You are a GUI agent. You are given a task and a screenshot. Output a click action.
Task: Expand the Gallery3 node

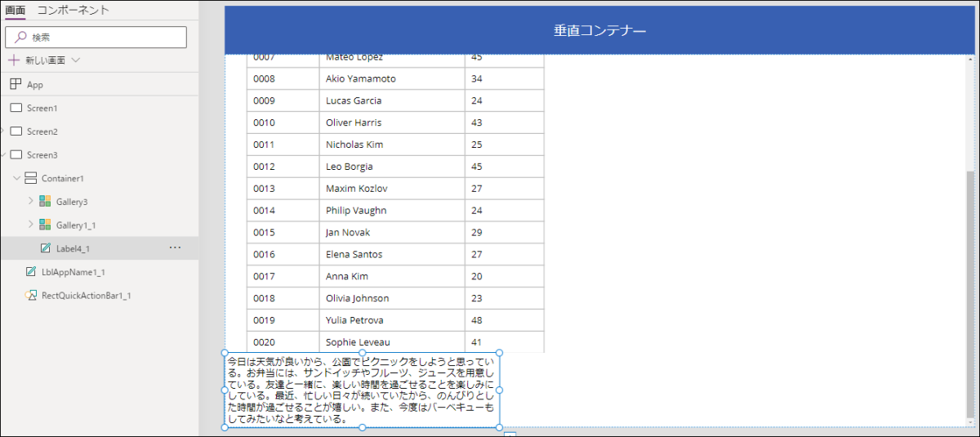tap(31, 201)
